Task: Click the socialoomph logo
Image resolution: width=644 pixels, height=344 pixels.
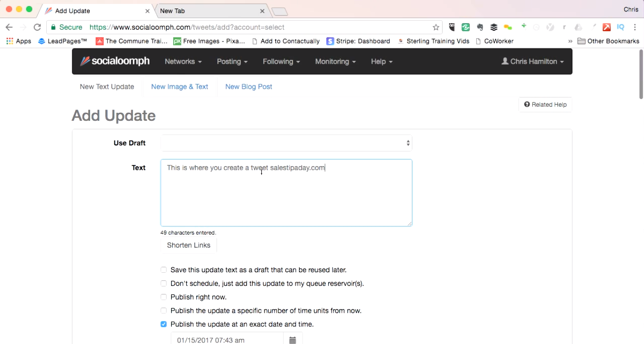Action: click(x=115, y=61)
